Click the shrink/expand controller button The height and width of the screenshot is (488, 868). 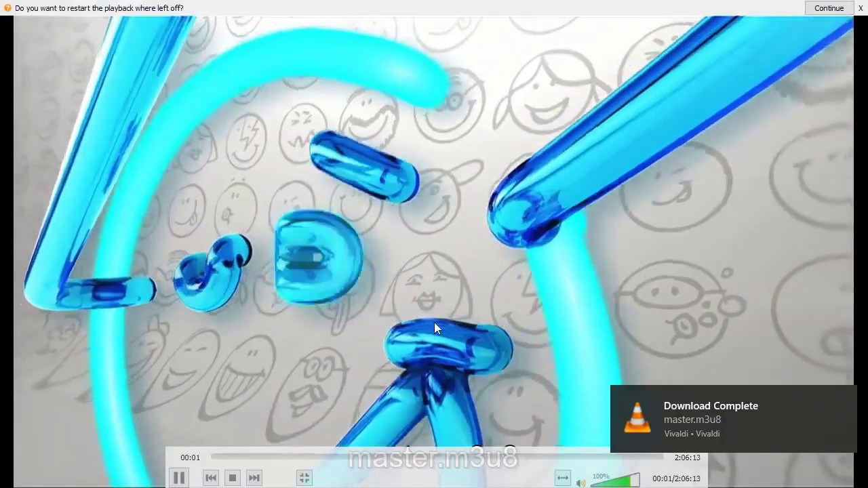click(562, 478)
